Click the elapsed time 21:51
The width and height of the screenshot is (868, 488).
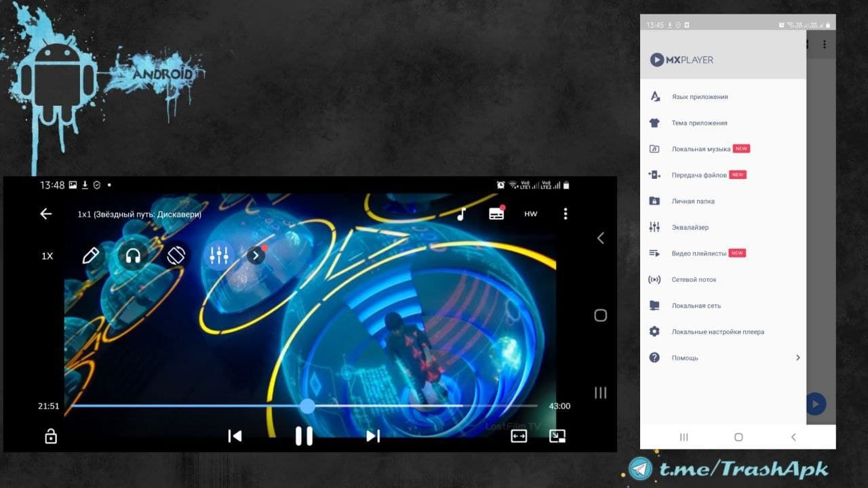pos(49,406)
